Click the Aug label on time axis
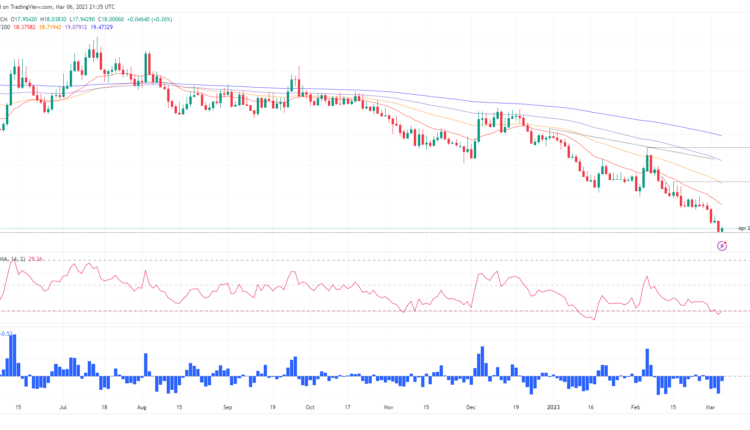The image size is (750, 430). pyautogui.click(x=141, y=408)
